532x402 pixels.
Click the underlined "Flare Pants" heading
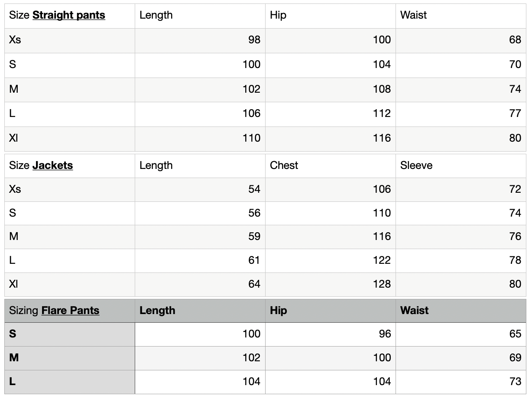pos(70,311)
